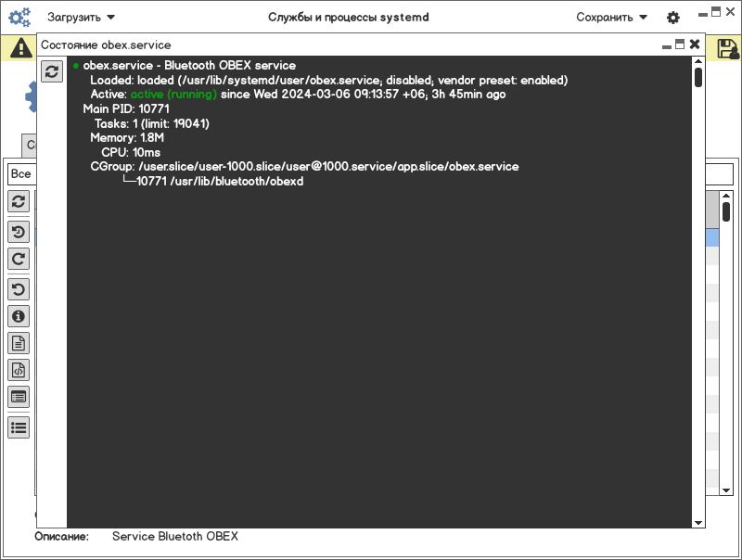Open the Сохранить dropdown menu

click(x=611, y=18)
